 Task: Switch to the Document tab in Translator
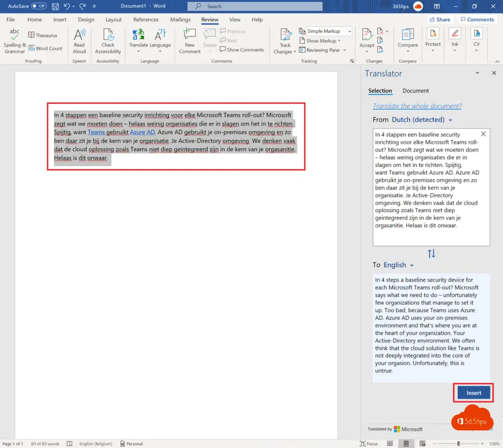416,91
